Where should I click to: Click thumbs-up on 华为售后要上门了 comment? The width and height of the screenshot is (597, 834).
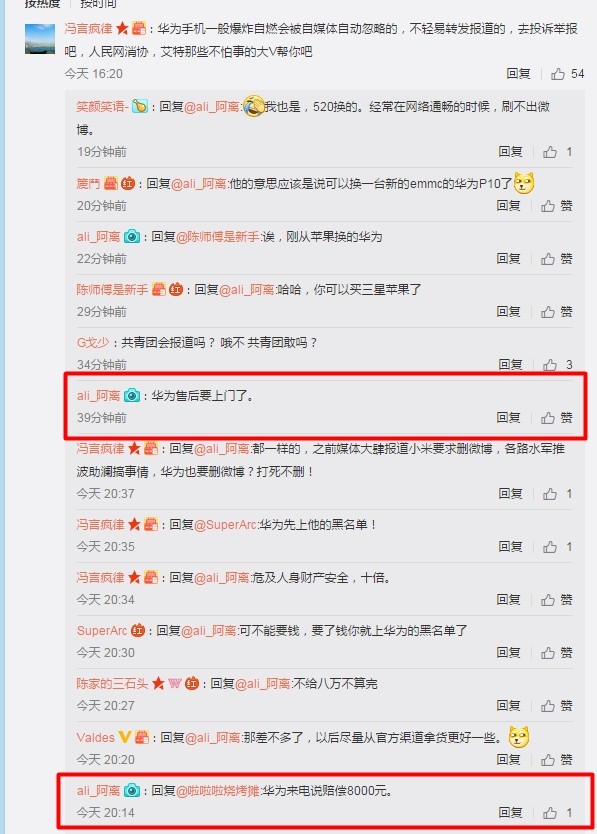[x=548, y=418]
